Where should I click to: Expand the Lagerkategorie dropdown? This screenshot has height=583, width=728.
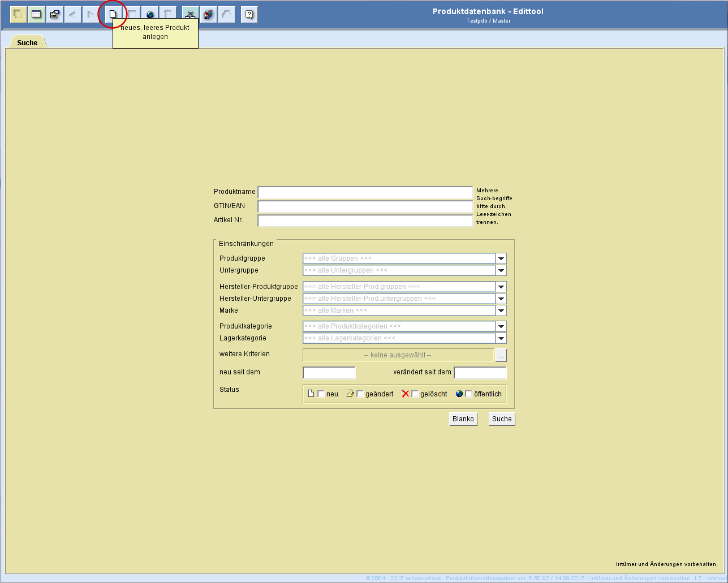(x=501, y=338)
